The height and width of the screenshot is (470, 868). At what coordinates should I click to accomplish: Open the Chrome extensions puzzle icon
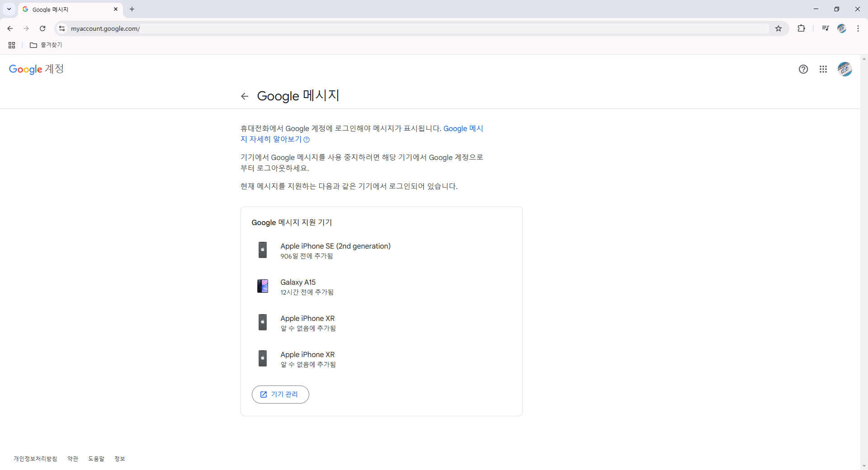coord(801,28)
